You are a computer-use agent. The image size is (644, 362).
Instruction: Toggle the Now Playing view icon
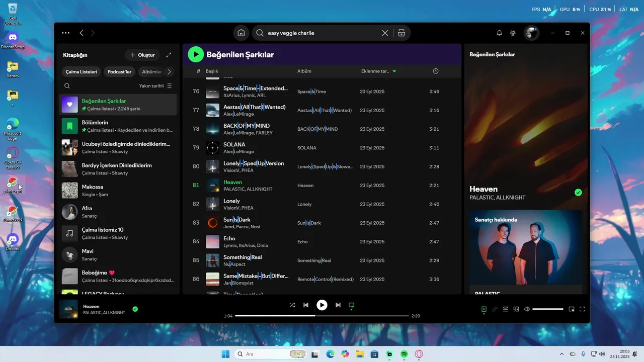[484, 309]
